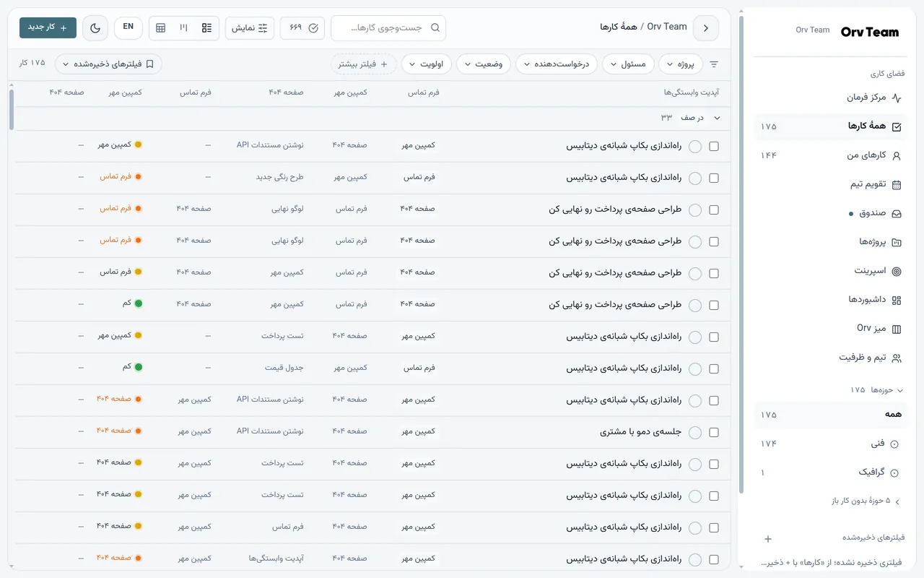Viewport: 924px width, 578px height.
Task: Open اسپرینت from the sidebar
Action: coord(831,271)
